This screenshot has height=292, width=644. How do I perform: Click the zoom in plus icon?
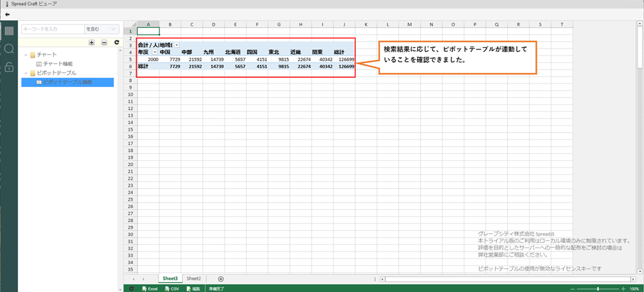tap(623, 289)
